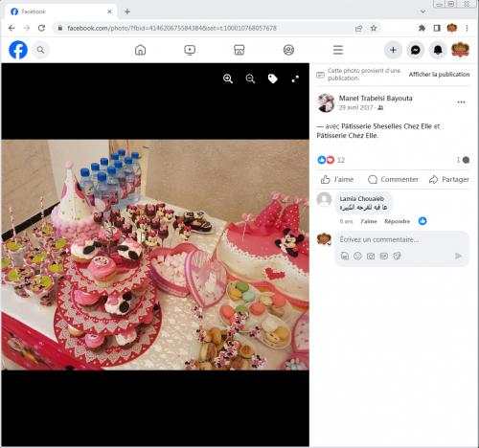The image size is (479, 448).
Task: Open the Chrome three-dot menu
Action: [x=467, y=28]
